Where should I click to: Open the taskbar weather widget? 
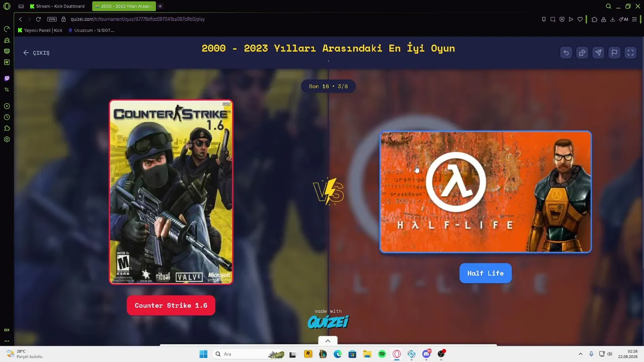(x=24, y=354)
